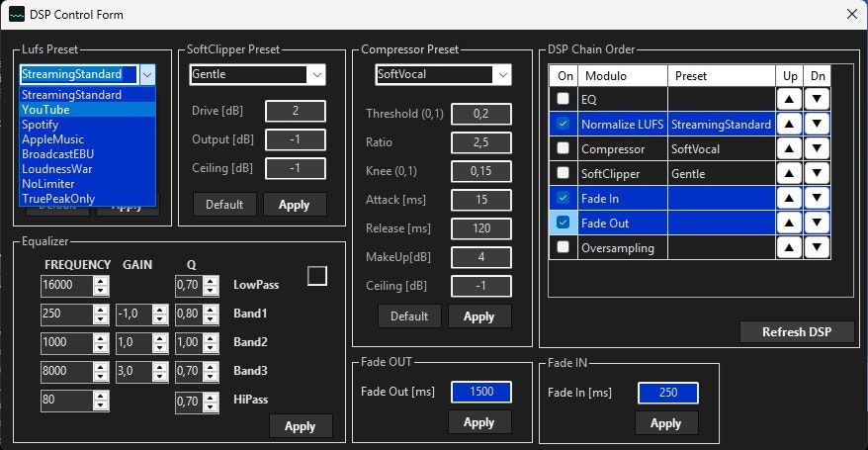Choose TruePeakOnly Lufs preset

coord(87,199)
